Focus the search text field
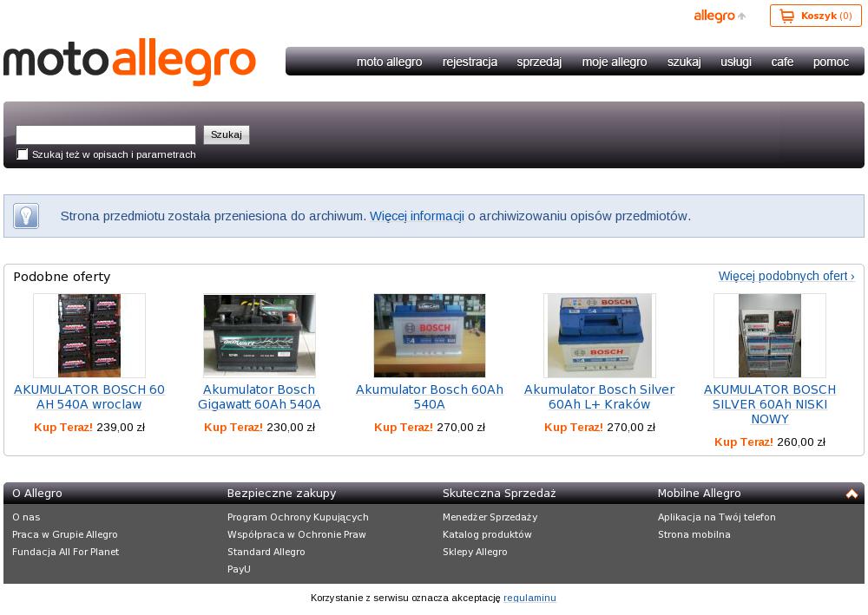The height and width of the screenshot is (615, 868). pyautogui.click(x=106, y=135)
